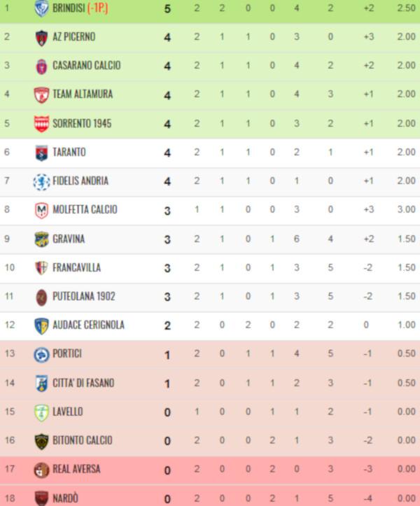
Task: Click the Brindisi team crest
Action: pos(41,8)
